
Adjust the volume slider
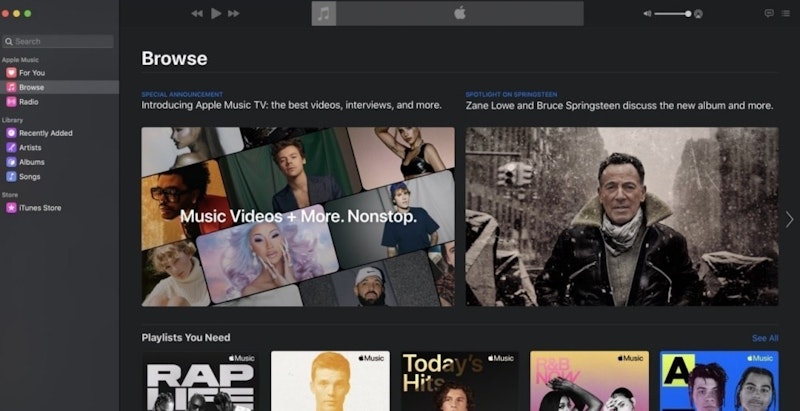(672, 14)
